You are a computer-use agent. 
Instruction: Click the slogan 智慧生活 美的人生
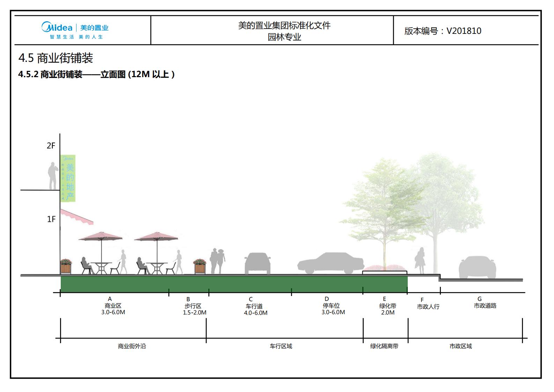coord(76,37)
